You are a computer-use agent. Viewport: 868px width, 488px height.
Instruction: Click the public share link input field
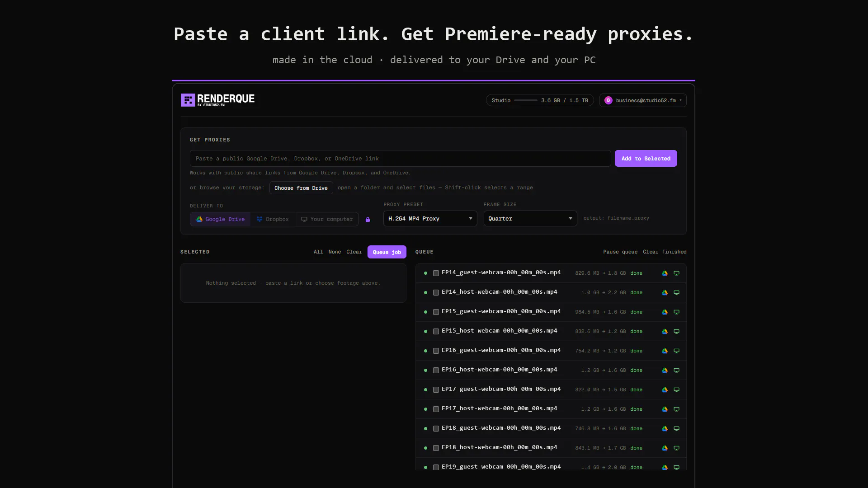pyautogui.click(x=400, y=159)
